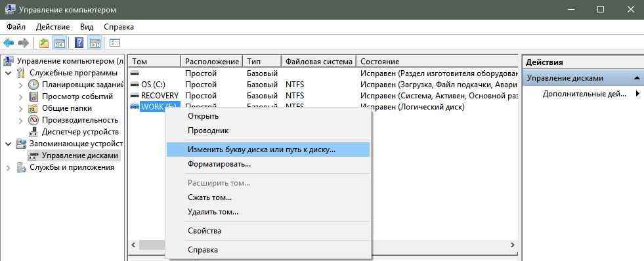Image resolution: width=644 pixels, height=261 pixels.
Task: Collapse the Управление дисками actions section
Action: 637,78
